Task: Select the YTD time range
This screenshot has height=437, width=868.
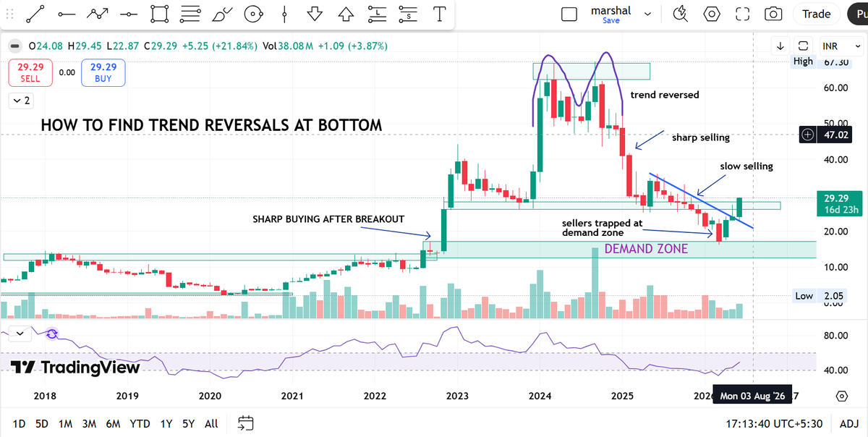Action: tap(140, 423)
